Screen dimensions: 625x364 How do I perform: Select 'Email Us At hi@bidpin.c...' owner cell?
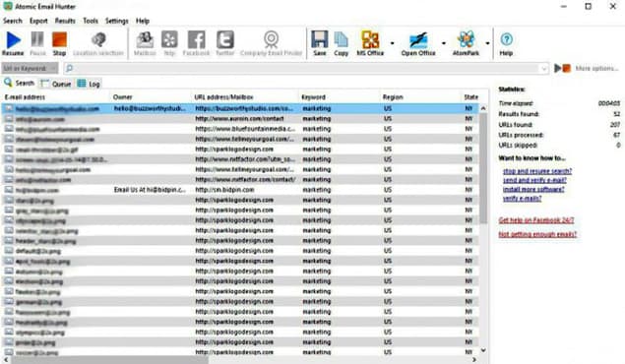point(150,190)
